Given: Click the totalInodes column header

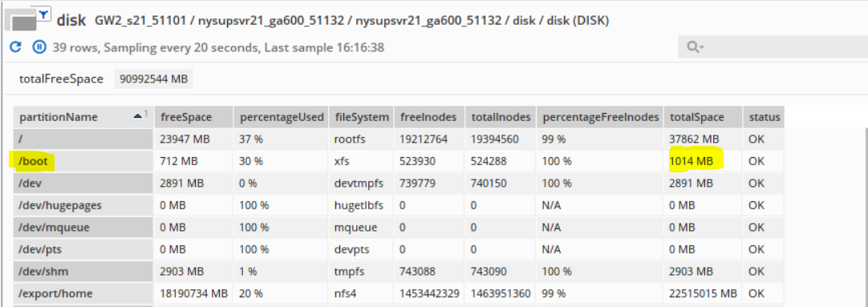Looking at the screenshot, I should coord(501,117).
